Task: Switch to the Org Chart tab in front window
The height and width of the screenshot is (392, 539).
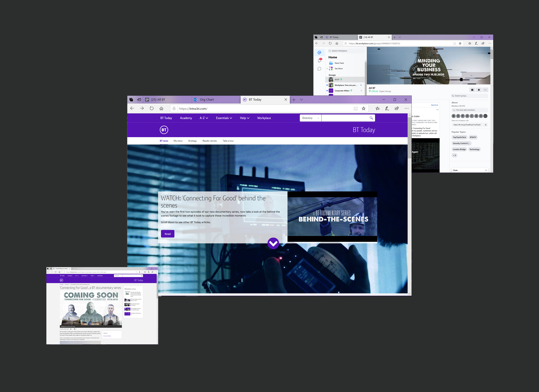Action: 216,100
